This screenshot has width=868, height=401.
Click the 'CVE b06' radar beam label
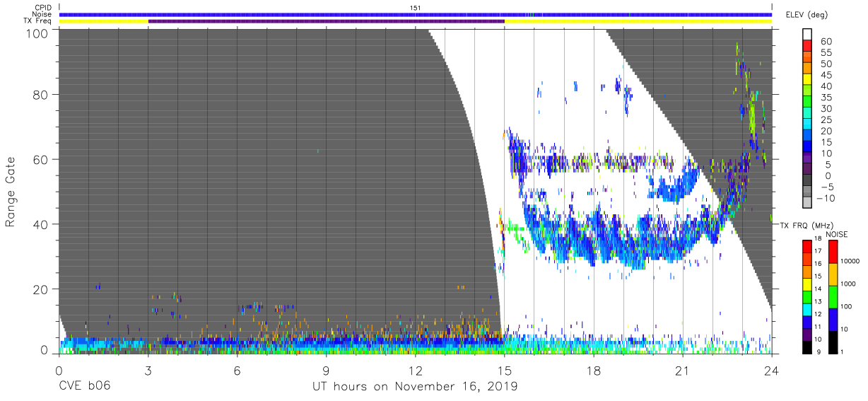tap(83, 387)
